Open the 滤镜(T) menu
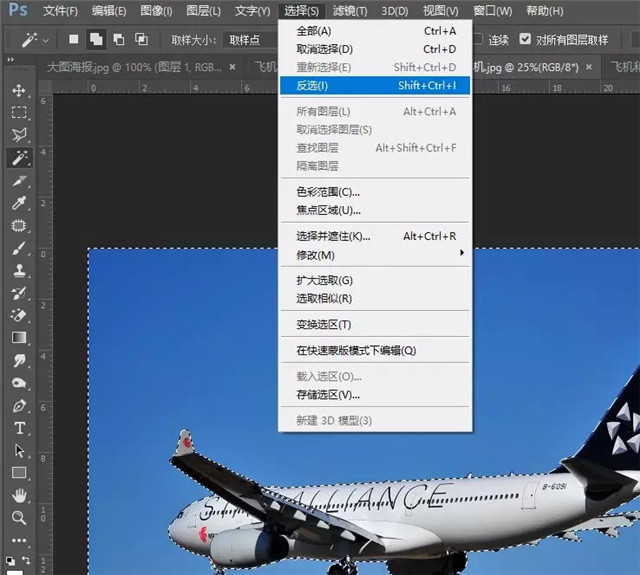 coord(347,11)
